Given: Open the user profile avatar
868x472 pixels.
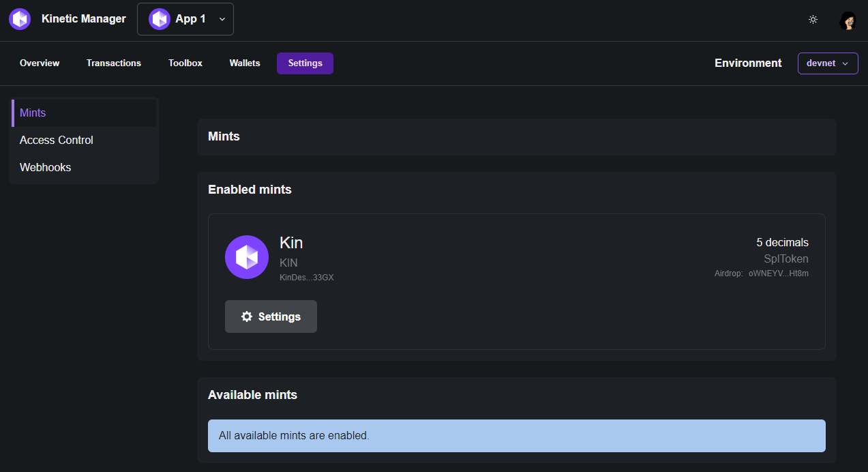Looking at the screenshot, I should (848, 20).
